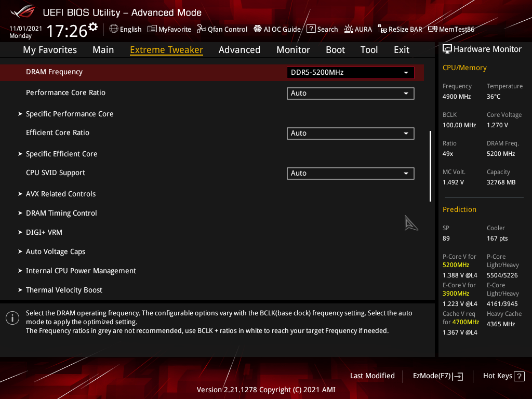Viewport: 532px width, 399px height.
Task: Click the English language button
Action: (126, 29)
